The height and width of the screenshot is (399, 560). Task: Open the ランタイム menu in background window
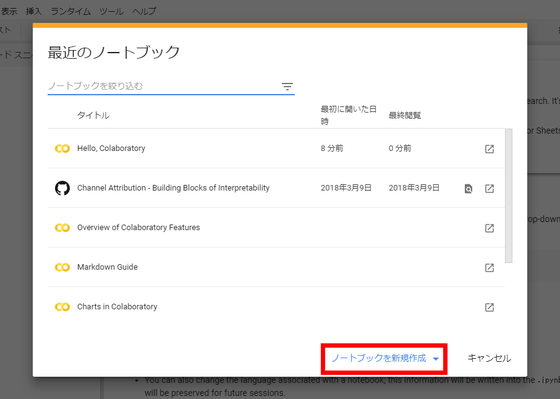click(x=70, y=11)
